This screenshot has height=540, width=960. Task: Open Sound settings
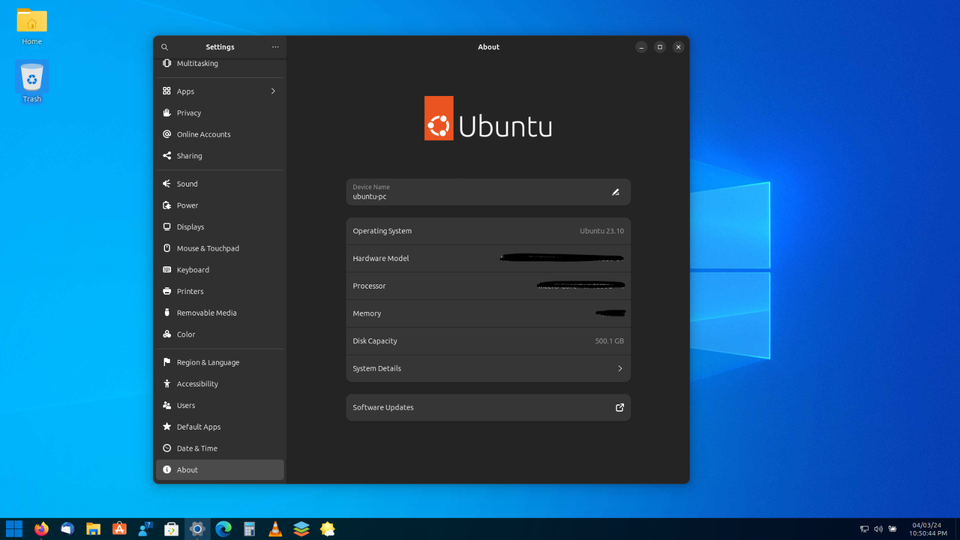(x=220, y=184)
